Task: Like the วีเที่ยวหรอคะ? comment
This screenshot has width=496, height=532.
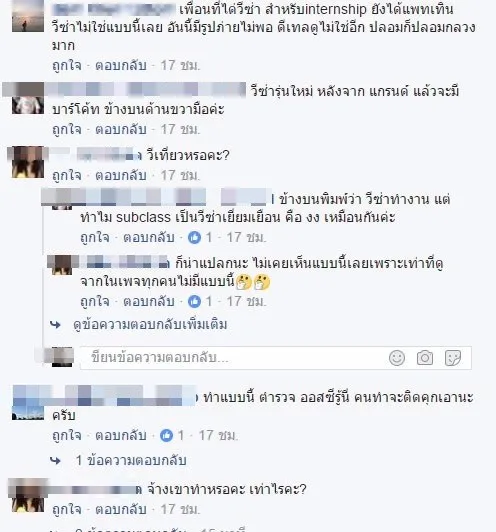Action: [x=67, y=175]
